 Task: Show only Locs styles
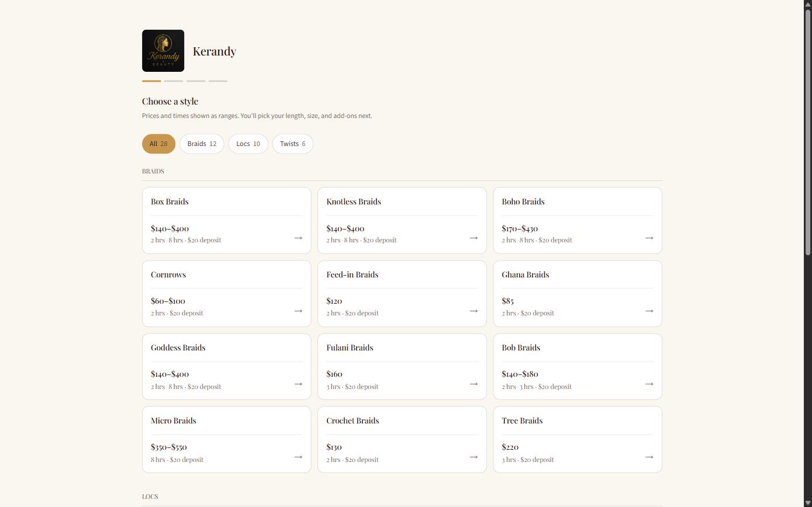pos(248,144)
